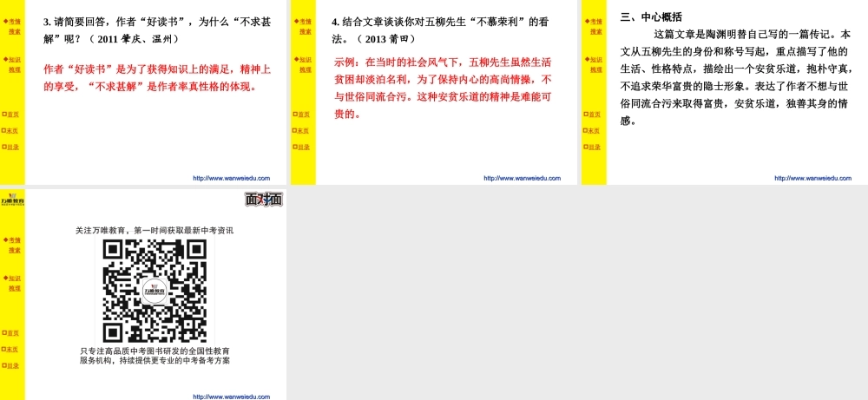Screen dimensions: 868x400
Task: Open 考情搜索 link on question 4 slide
Action: 305,27
